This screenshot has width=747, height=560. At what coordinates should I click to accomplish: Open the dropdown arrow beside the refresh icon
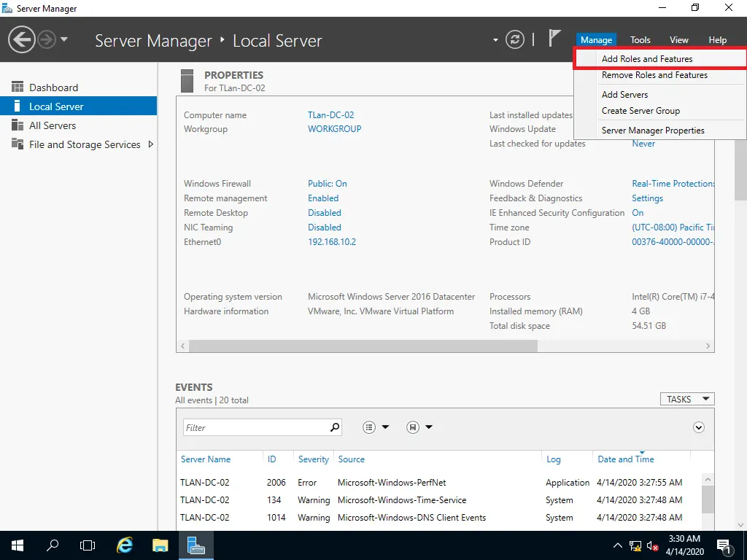(495, 40)
